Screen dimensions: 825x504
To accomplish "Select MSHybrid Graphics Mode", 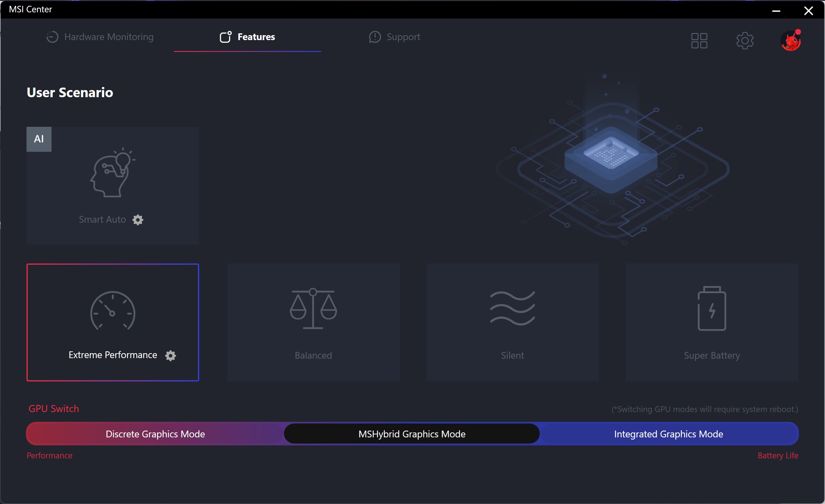I will (x=412, y=434).
